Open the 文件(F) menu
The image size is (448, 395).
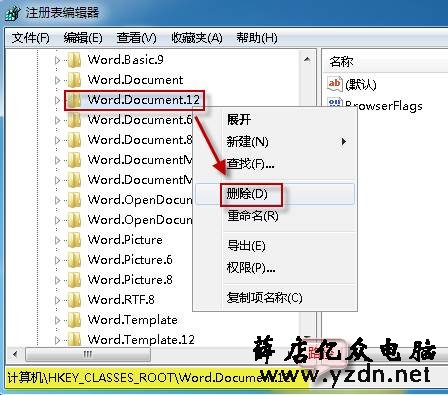point(30,38)
